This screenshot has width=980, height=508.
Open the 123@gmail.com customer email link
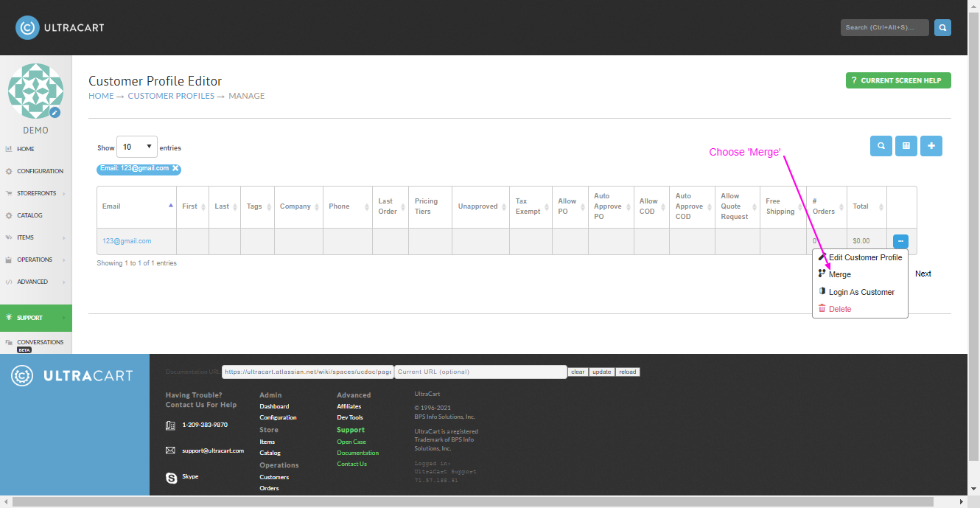127,241
